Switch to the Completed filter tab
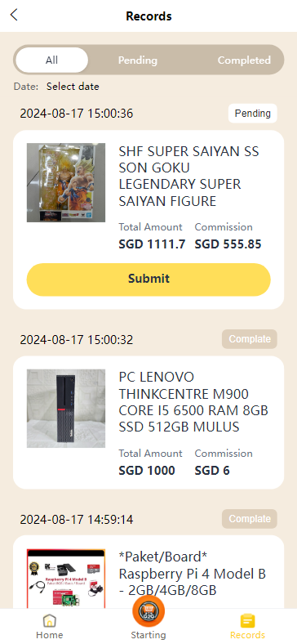The image size is (297, 644). pos(244,60)
